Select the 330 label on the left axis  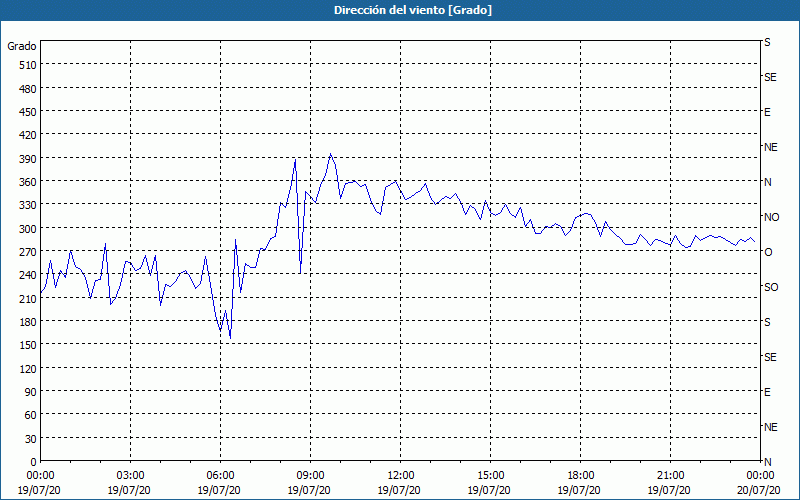[28, 205]
